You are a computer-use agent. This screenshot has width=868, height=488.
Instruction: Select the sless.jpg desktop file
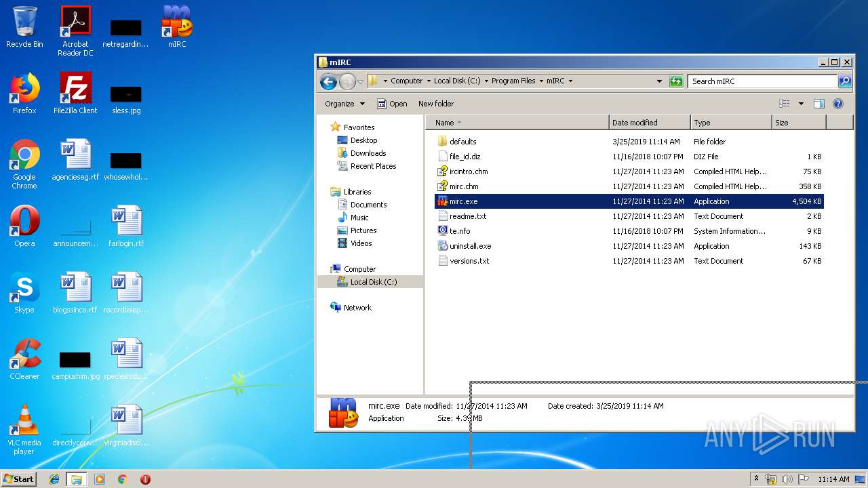click(x=126, y=100)
